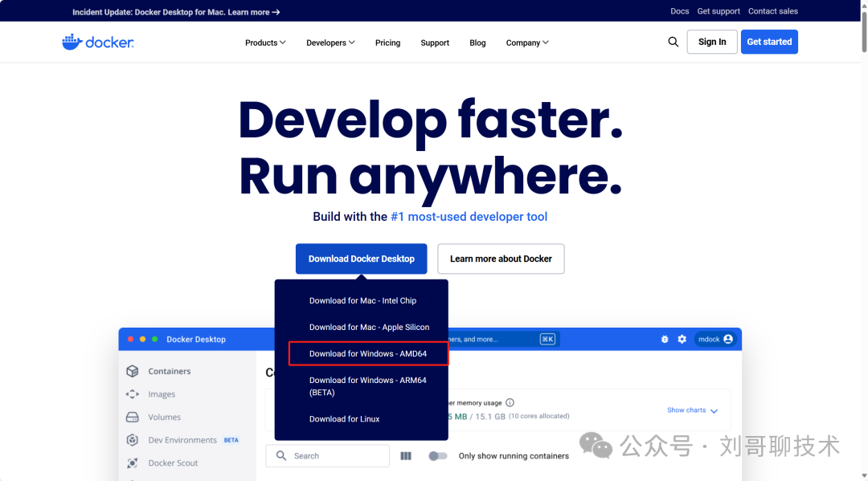Screen dimensions: 868x481
Task: Click the Sign In button
Action: pos(712,42)
